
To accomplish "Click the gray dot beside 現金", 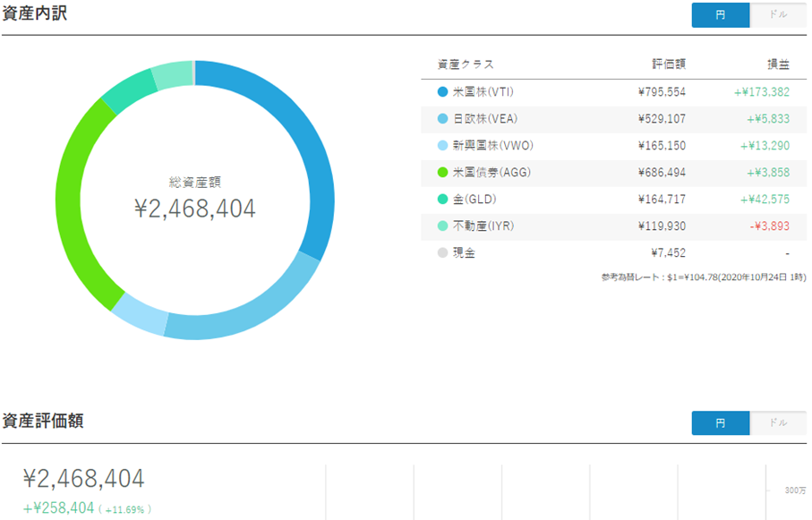I will 442,253.
